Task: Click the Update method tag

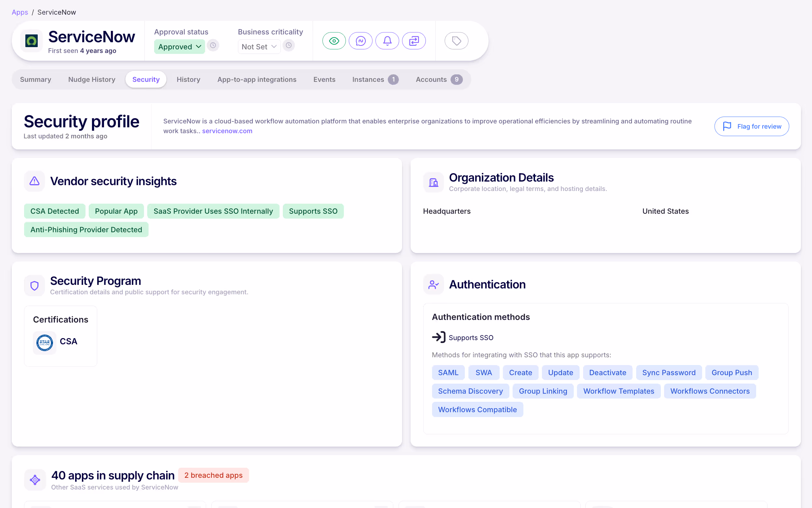Action: pyautogui.click(x=560, y=373)
